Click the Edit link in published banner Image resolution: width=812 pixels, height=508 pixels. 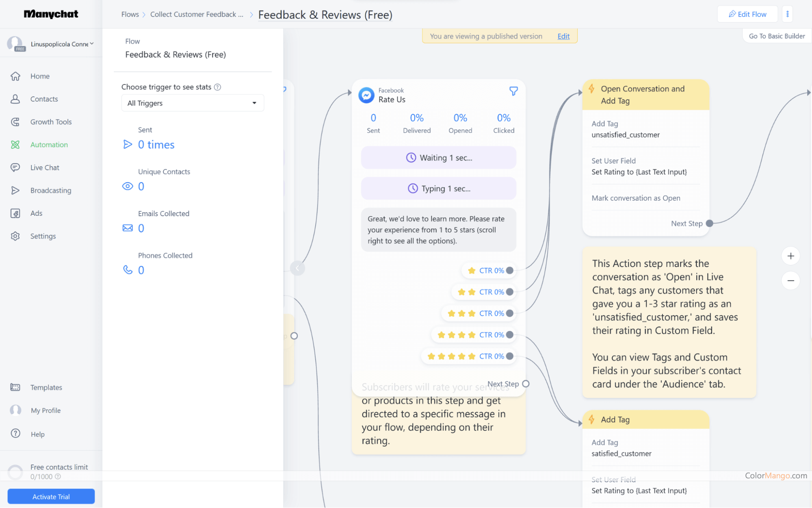tap(563, 36)
